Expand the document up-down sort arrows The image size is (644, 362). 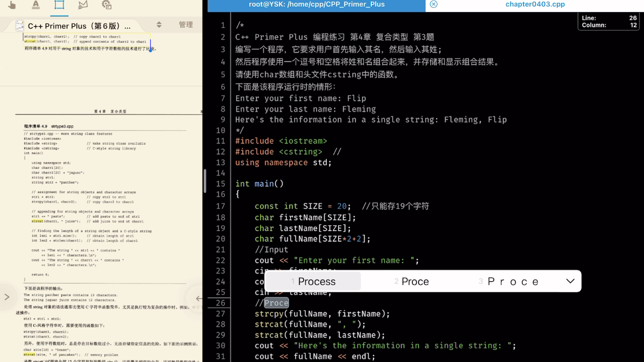point(159,25)
